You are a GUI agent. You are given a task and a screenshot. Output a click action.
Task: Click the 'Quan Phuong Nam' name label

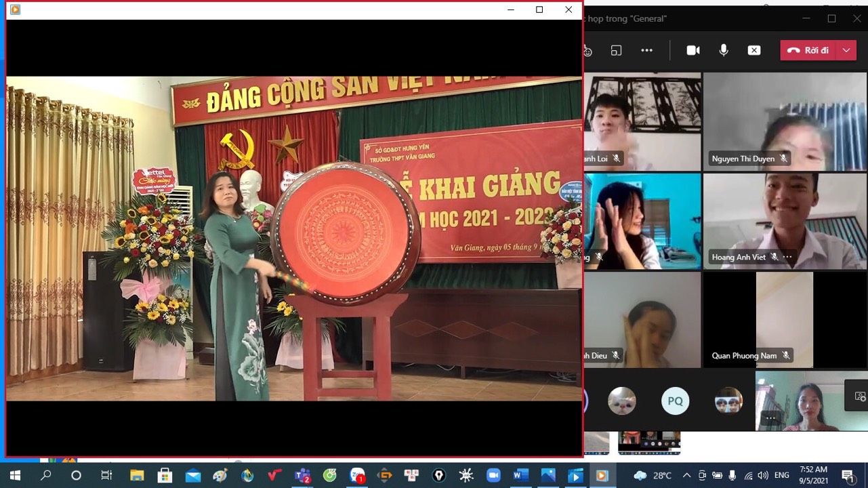pos(744,355)
